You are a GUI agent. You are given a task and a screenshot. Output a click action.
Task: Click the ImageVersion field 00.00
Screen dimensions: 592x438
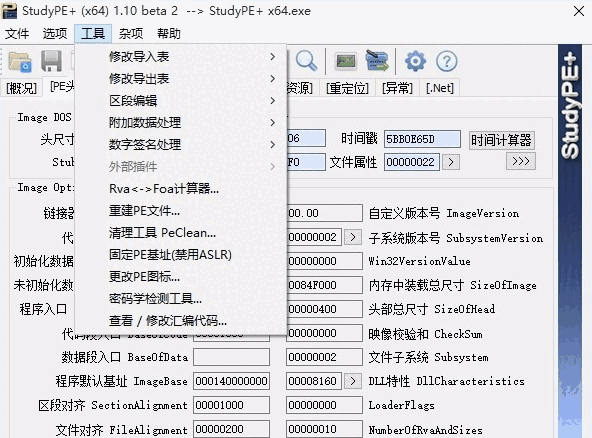tap(324, 213)
